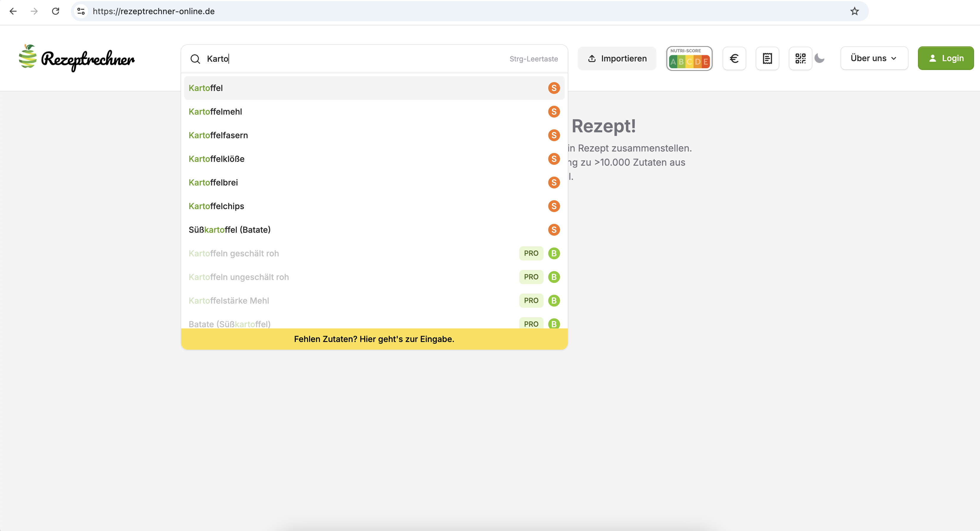Toggle dark mode with moon icon
Image resolution: width=980 pixels, height=531 pixels.
click(x=820, y=58)
